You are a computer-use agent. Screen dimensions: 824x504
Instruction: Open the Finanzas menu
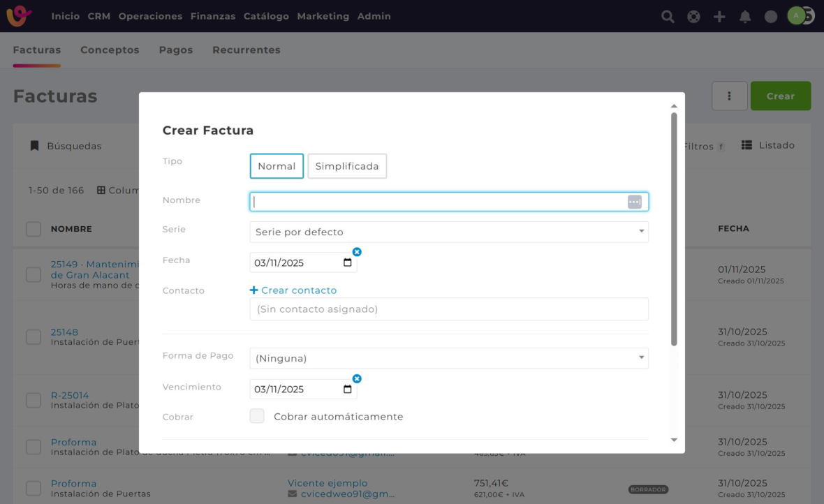click(x=212, y=16)
